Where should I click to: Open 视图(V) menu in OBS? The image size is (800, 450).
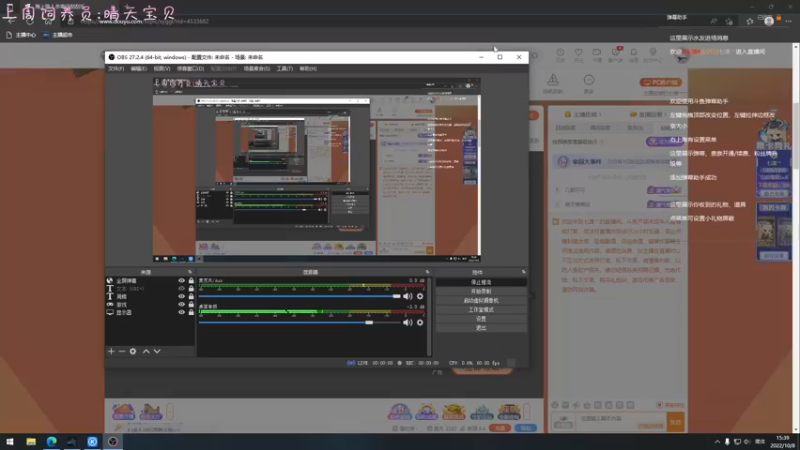(162, 68)
